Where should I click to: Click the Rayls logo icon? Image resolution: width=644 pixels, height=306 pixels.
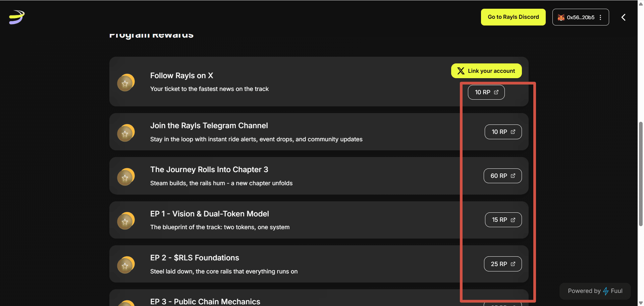(17, 17)
